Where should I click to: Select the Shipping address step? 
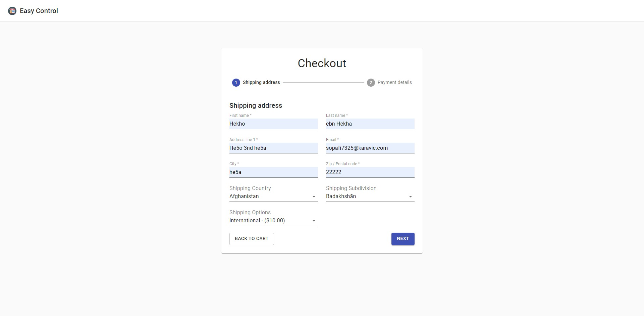(261, 82)
